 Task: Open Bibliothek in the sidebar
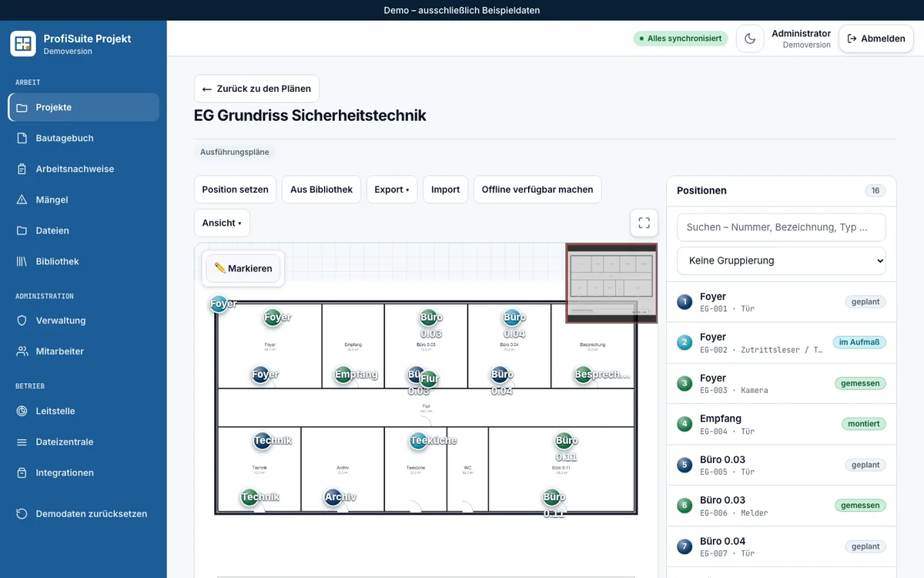[83, 261]
